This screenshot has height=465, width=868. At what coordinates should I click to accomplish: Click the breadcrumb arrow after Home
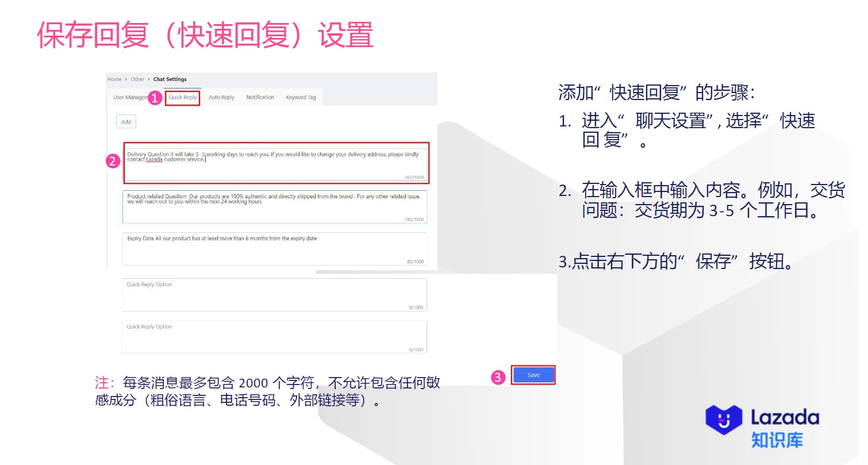(x=125, y=79)
